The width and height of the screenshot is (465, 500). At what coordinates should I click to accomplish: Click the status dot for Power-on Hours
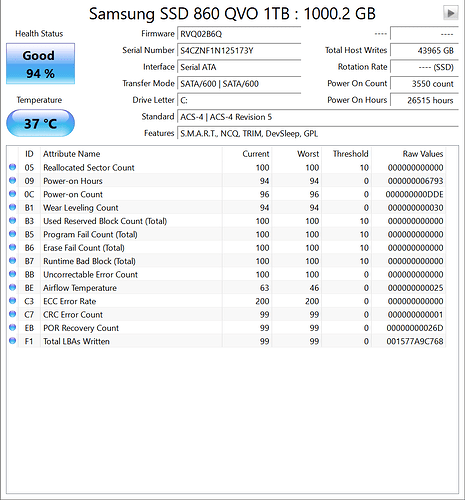click(x=13, y=180)
